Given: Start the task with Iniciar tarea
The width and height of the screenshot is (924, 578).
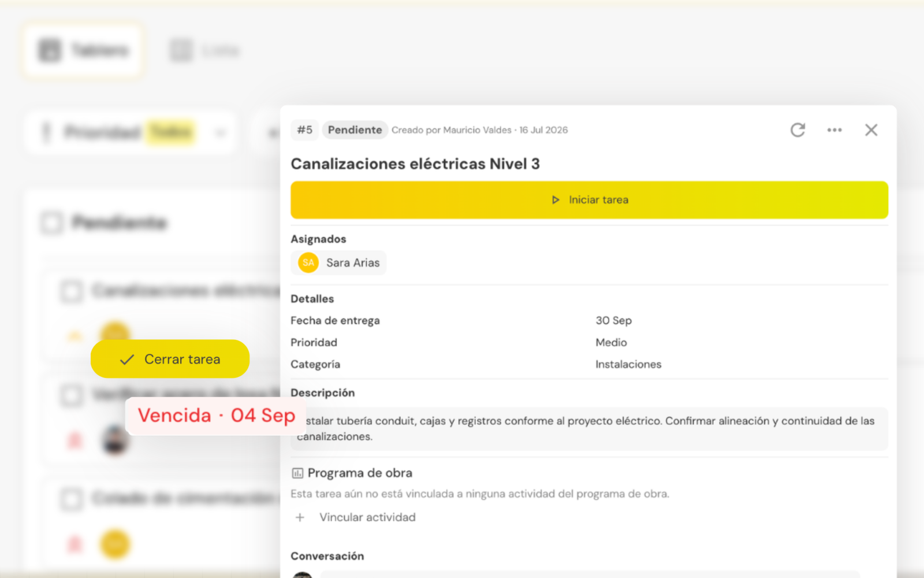Looking at the screenshot, I should coord(589,200).
